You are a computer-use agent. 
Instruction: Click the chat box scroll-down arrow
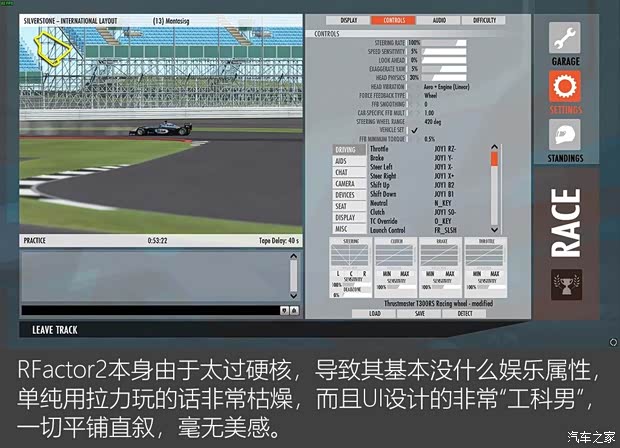pyautogui.click(x=293, y=296)
